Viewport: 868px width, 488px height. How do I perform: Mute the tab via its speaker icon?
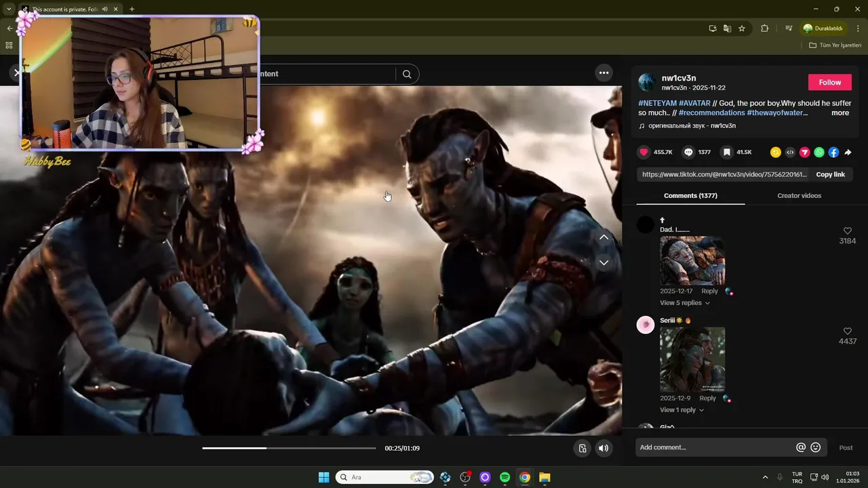pyautogui.click(x=104, y=9)
